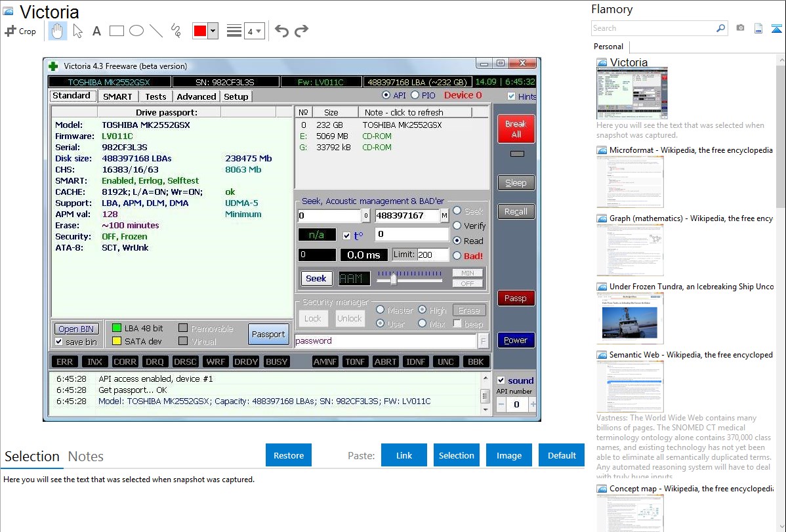Viewport: 786px width, 532px height.
Task: Click the camera snapshot icon
Action: 740,28
